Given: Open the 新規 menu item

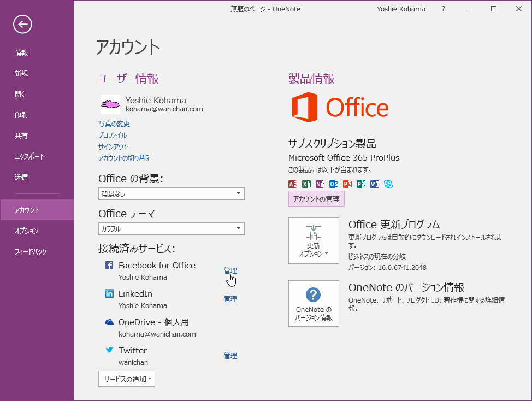Looking at the screenshot, I should point(37,73).
